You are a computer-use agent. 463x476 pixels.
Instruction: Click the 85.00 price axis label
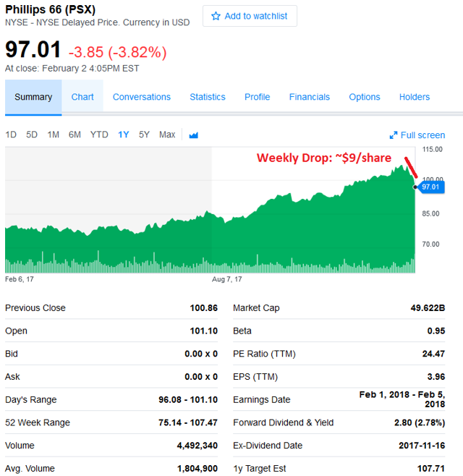[430, 213]
